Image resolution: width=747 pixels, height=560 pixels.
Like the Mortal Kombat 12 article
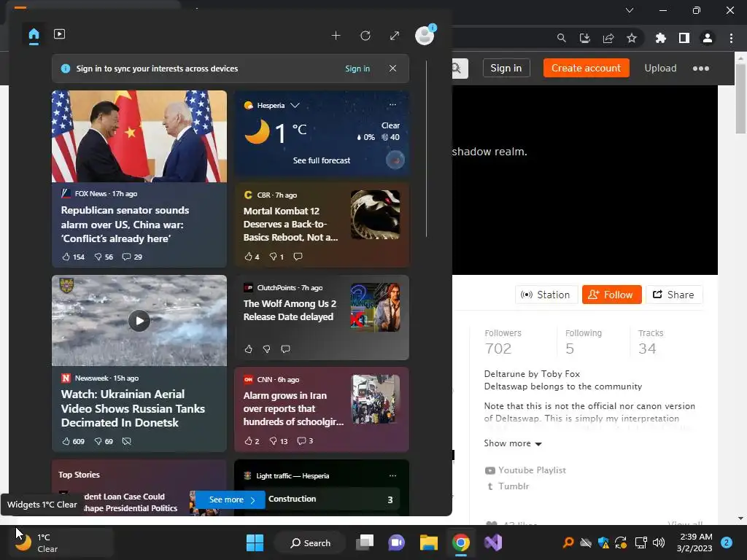pos(252,257)
